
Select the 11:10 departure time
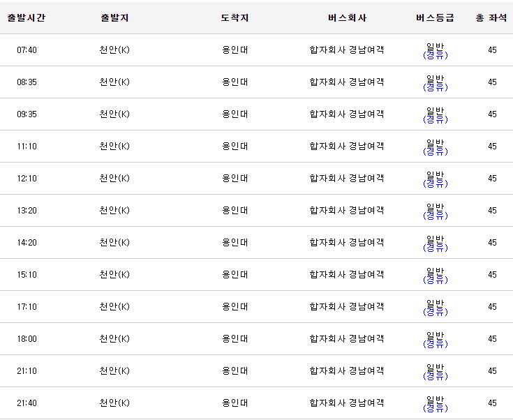coord(27,147)
